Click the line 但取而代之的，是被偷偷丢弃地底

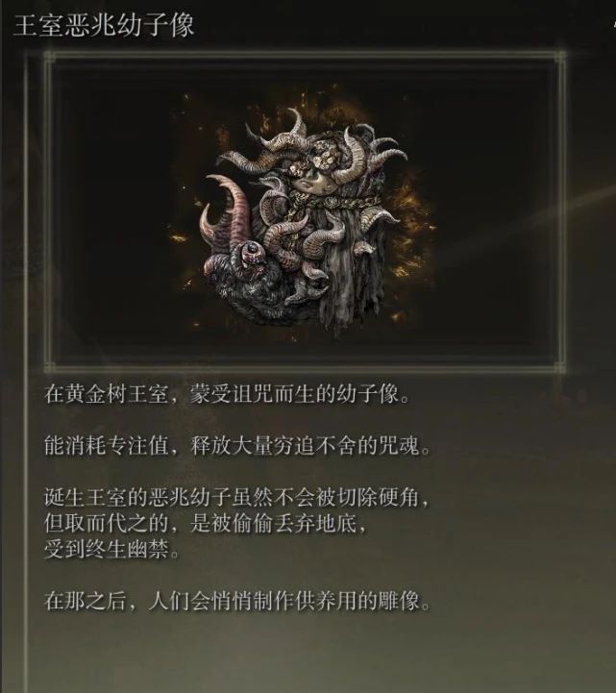[206, 524]
